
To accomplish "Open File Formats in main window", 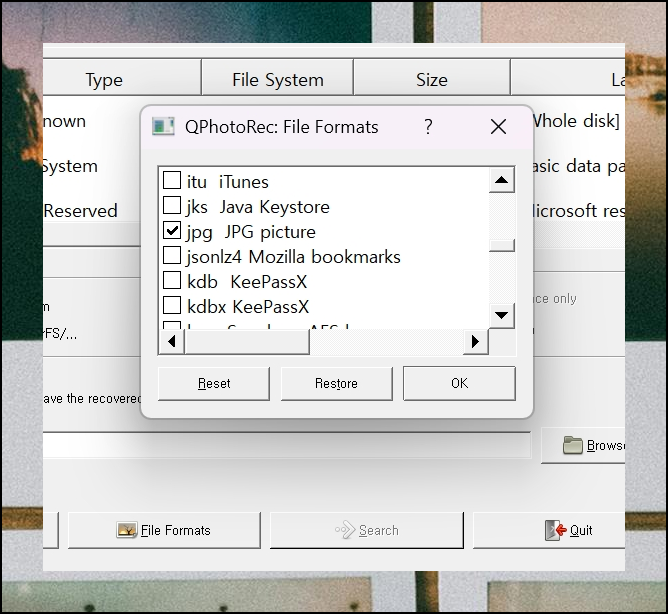I will tap(164, 530).
